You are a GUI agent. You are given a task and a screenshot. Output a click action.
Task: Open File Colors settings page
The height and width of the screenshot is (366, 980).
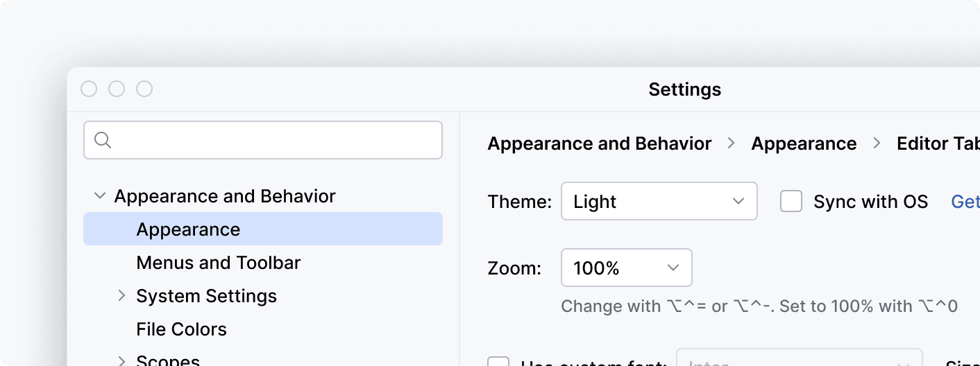coord(182,329)
